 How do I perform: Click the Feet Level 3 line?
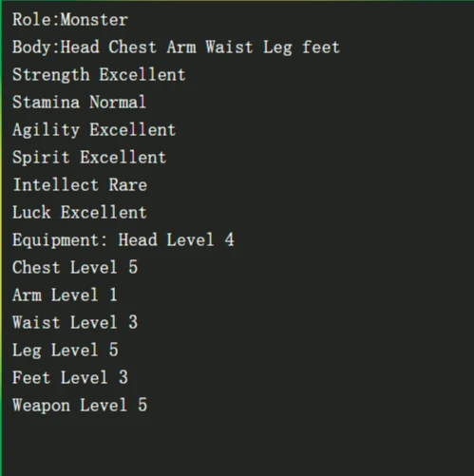click(x=70, y=377)
